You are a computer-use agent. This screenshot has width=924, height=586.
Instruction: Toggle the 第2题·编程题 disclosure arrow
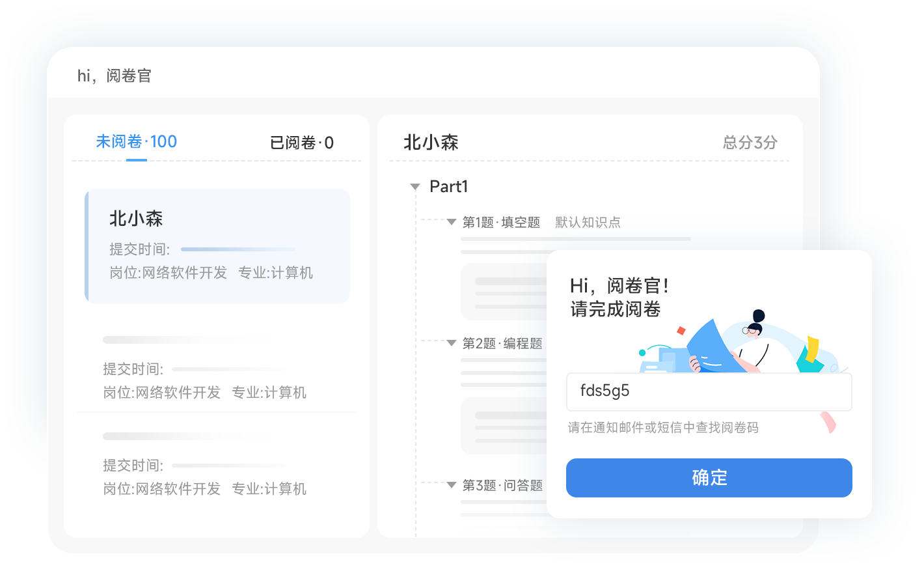(451, 343)
